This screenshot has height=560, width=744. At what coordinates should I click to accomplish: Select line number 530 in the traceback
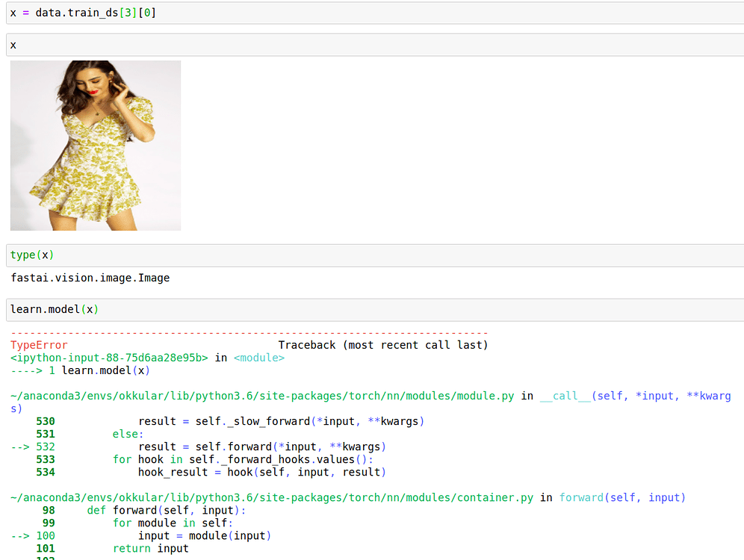click(x=46, y=420)
